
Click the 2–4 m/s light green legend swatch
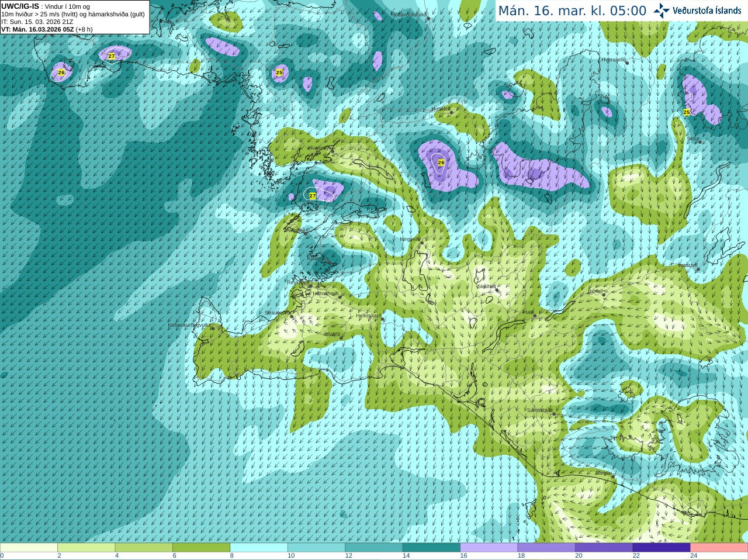[86, 548]
